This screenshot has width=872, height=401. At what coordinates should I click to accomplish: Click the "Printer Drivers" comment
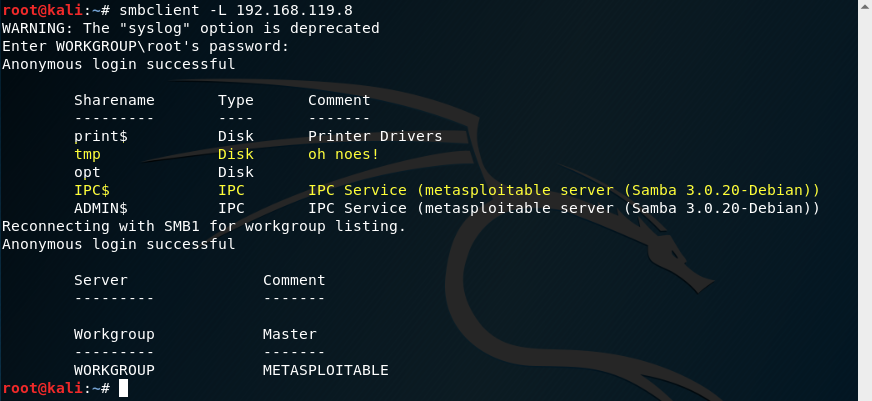pyautogui.click(x=375, y=136)
